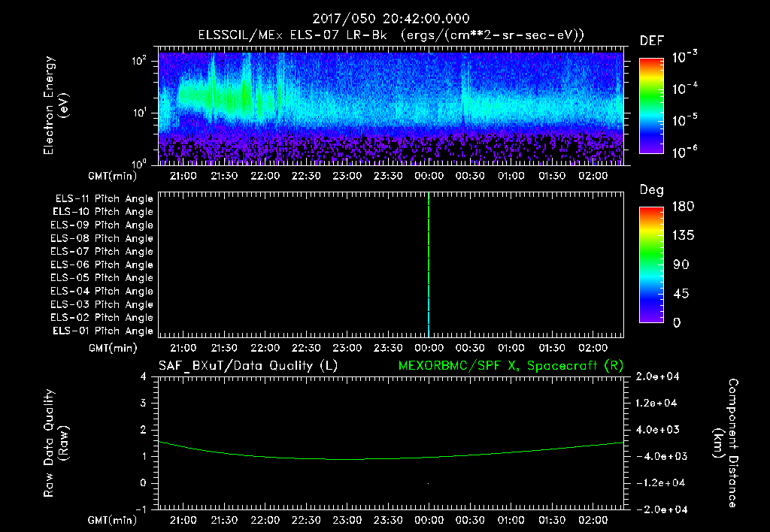The image size is (770, 532).
Task: Click the vertical green-cyan line in pitch angle panel
Action: click(429, 264)
